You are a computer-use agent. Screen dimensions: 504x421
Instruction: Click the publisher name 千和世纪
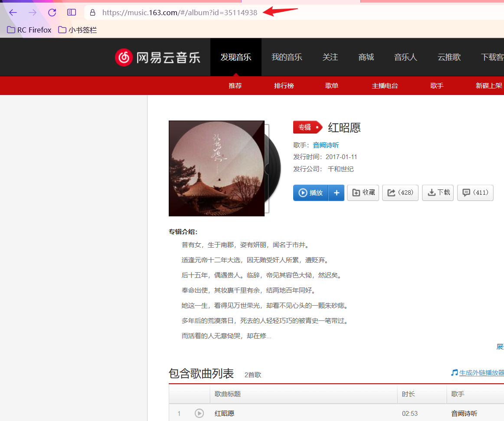[341, 169]
